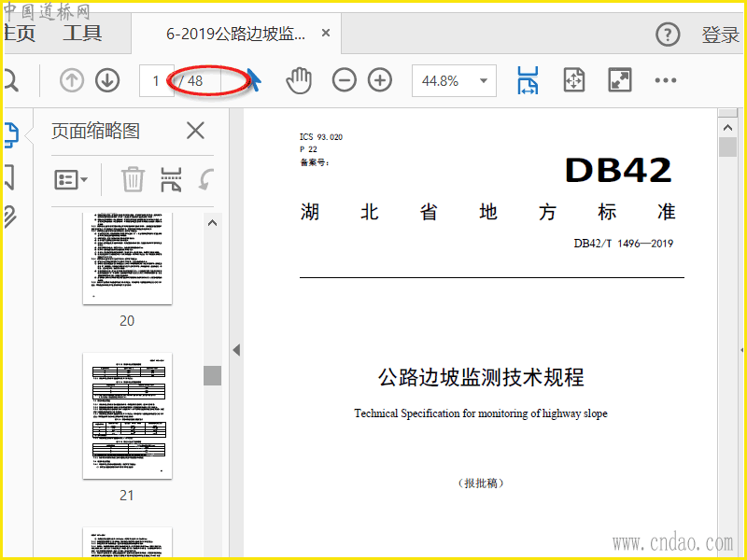Click document scroll up arrow
Viewport: 747px width, 560px height.
tap(727, 128)
